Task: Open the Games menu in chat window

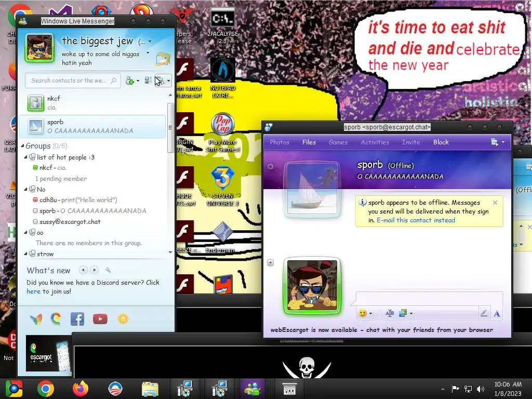Action: (x=338, y=142)
